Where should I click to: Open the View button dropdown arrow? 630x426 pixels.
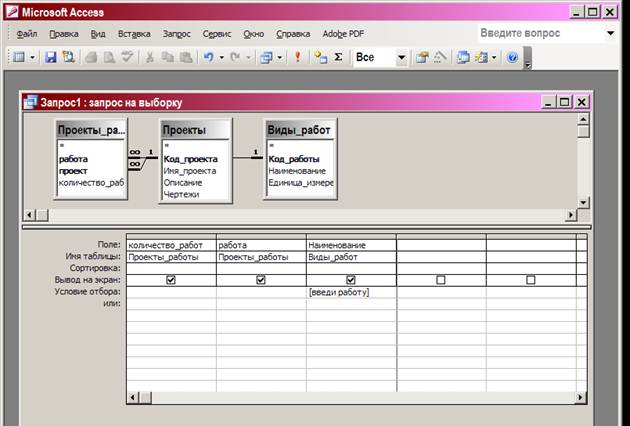[33, 58]
